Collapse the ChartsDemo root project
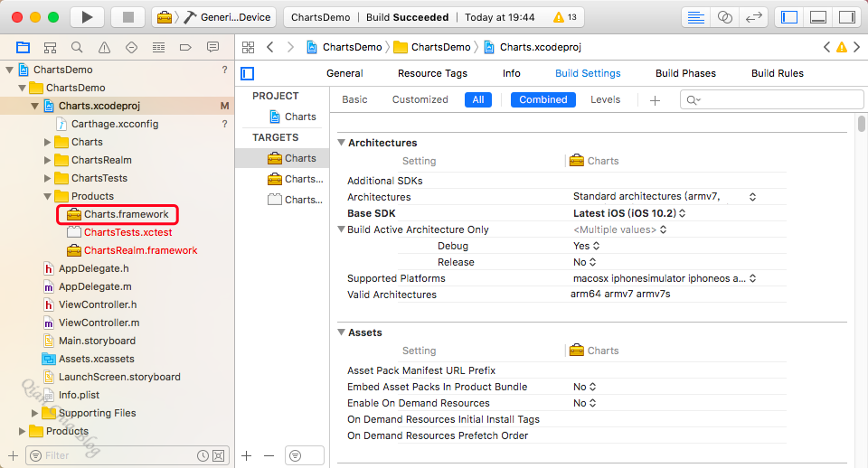 9,70
